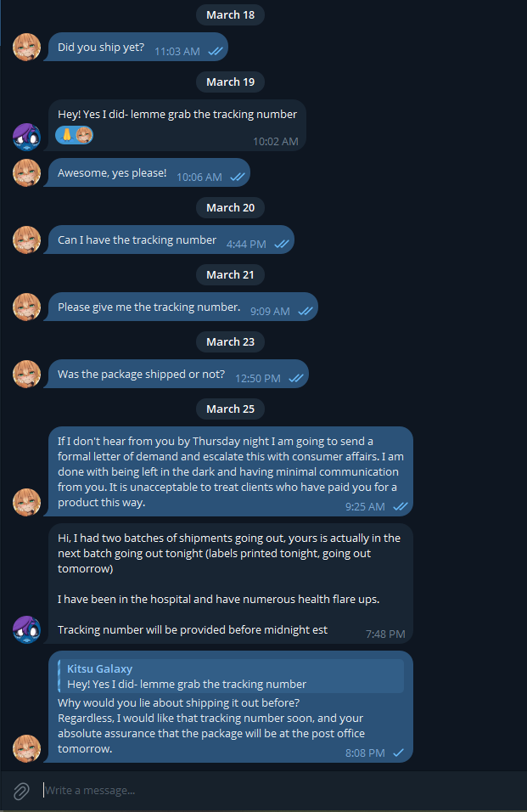Open purple avatar beside the hospital message

(26, 629)
